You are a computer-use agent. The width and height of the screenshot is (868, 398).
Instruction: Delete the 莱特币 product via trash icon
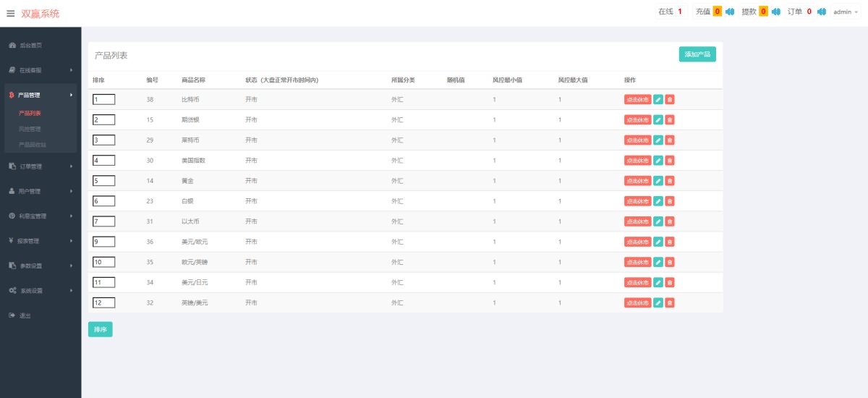tap(670, 140)
